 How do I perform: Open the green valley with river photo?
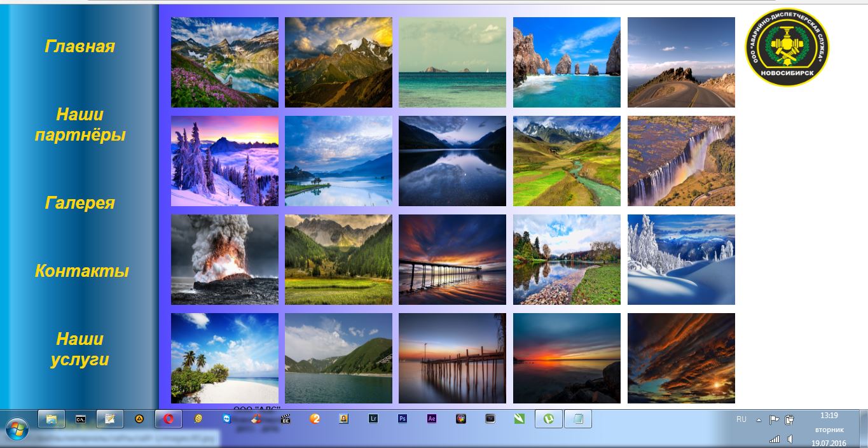pyautogui.click(x=567, y=161)
